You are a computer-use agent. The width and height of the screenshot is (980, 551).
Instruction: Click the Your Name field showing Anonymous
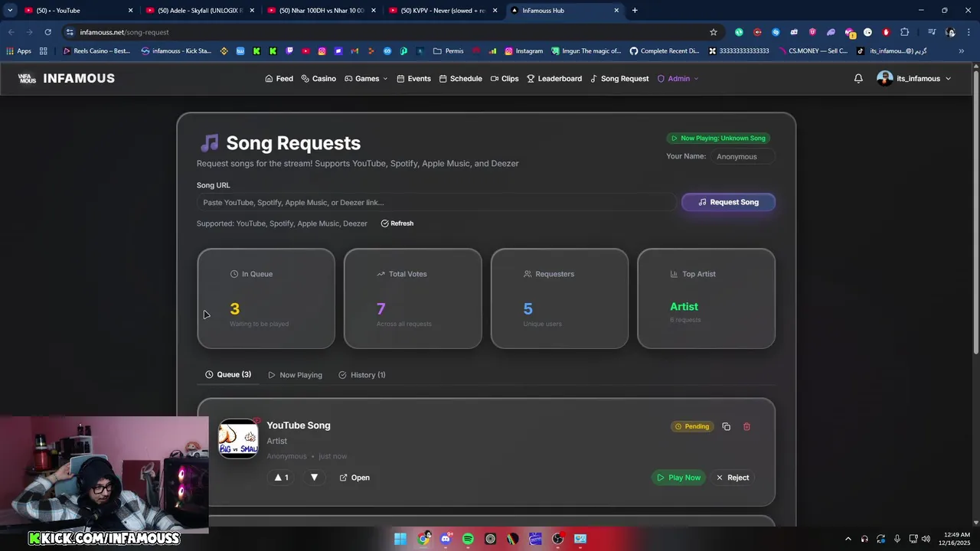point(742,157)
